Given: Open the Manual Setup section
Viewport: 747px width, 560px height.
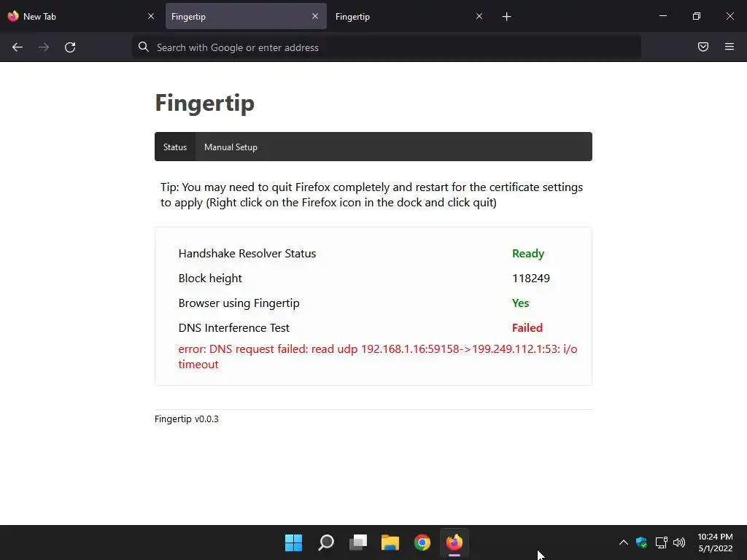Looking at the screenshot, I should pos(231,147).
